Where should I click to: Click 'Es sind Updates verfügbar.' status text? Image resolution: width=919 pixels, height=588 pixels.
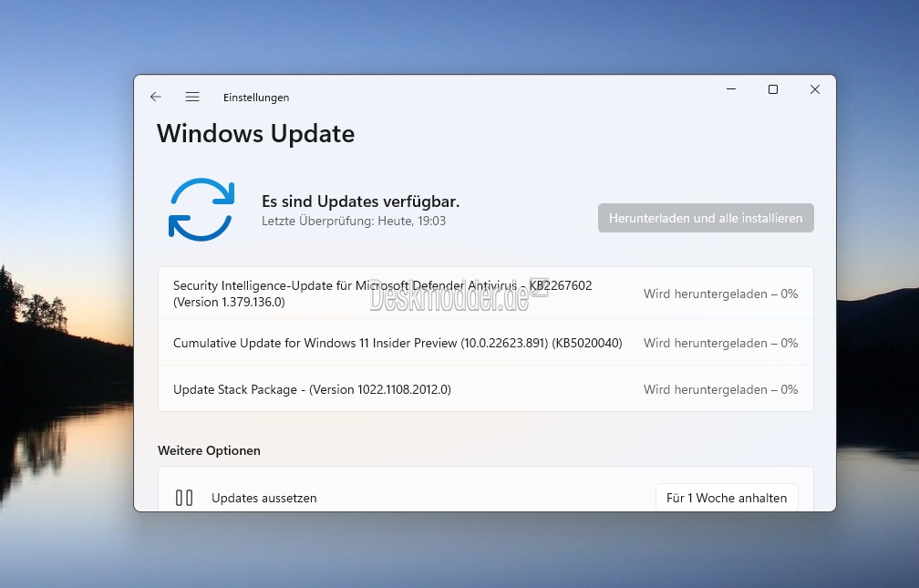click(360, 201)
